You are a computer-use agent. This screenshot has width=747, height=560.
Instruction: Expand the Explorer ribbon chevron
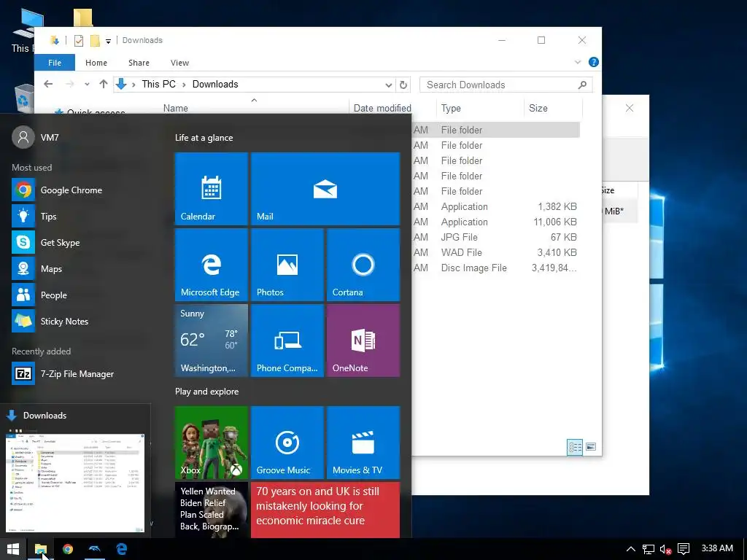click(x=578, y=63)
